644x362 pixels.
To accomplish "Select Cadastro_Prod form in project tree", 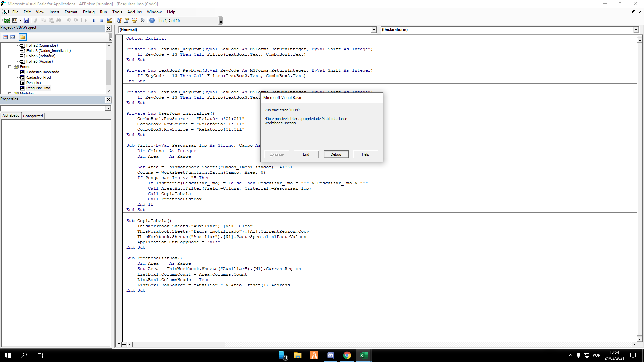I will click(x=39, y=77).
